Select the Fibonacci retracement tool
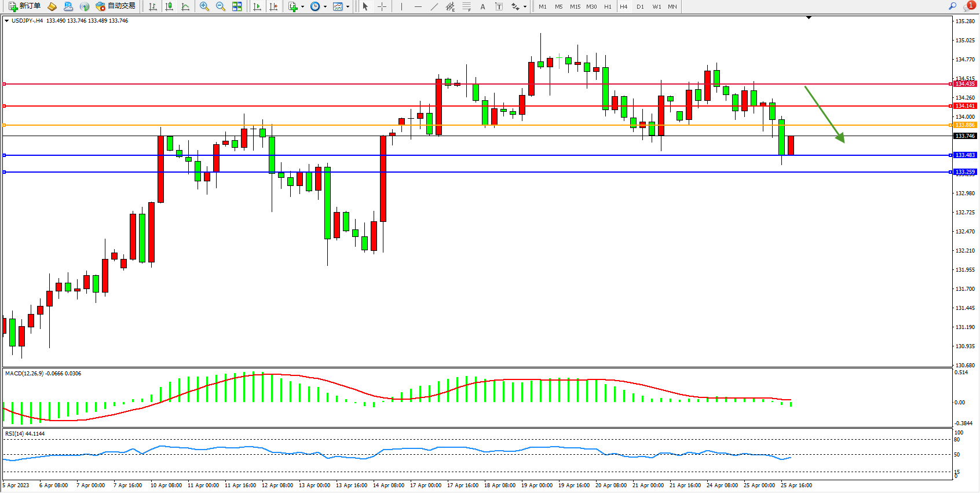This screenshot has width=980, height=493. pos(466,6)
